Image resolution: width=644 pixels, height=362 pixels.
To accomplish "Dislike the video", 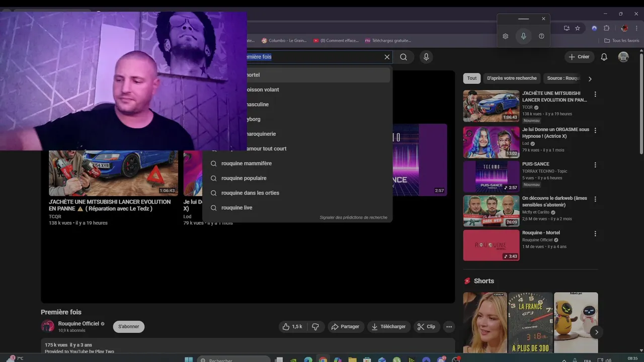I will pyautogui.click(x=315, y=327).
